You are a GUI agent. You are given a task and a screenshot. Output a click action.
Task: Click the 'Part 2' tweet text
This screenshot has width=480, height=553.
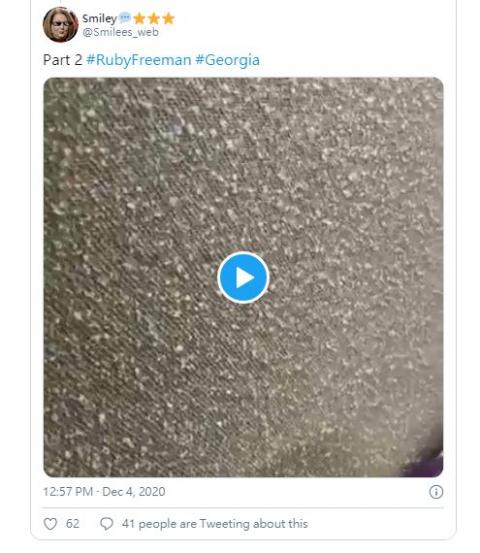[x=62, y=60]
